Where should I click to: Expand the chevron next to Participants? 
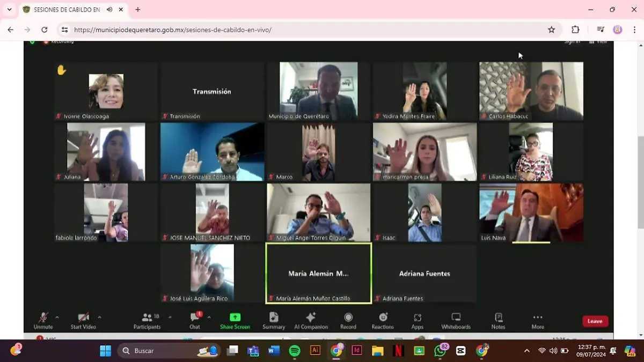(170, 317)
